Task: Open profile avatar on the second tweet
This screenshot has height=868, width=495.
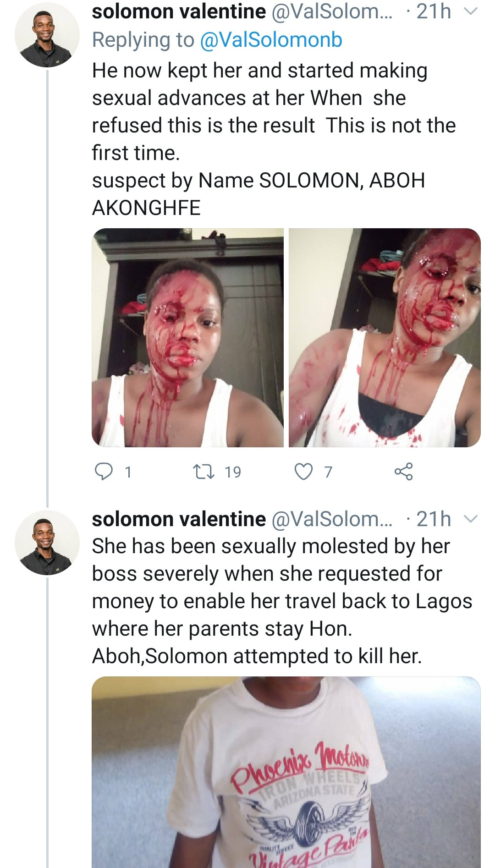Action: click(47, 542)
